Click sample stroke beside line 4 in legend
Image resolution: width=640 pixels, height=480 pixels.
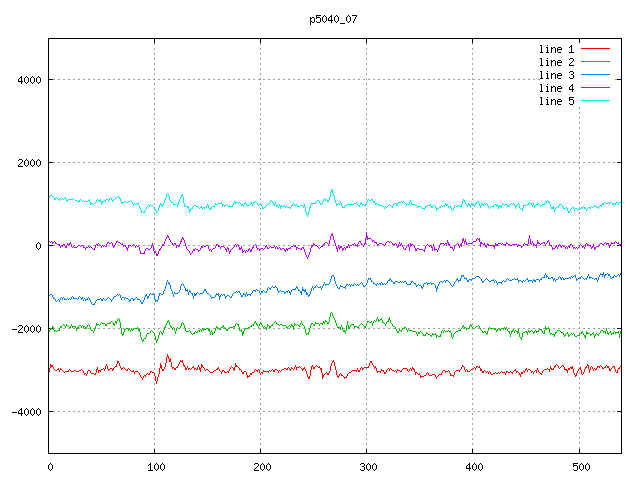click(595, 88)
